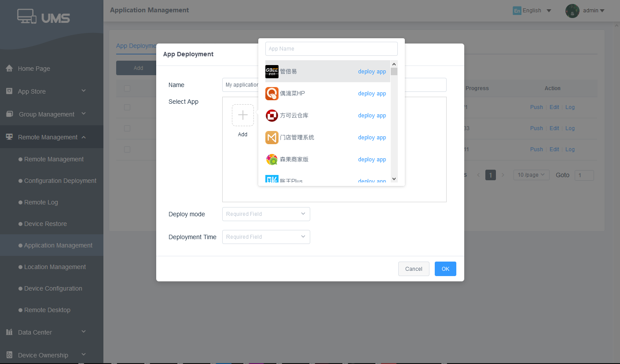Click the Data Center chart icon
620x364 pixels.
pos(9,332)
